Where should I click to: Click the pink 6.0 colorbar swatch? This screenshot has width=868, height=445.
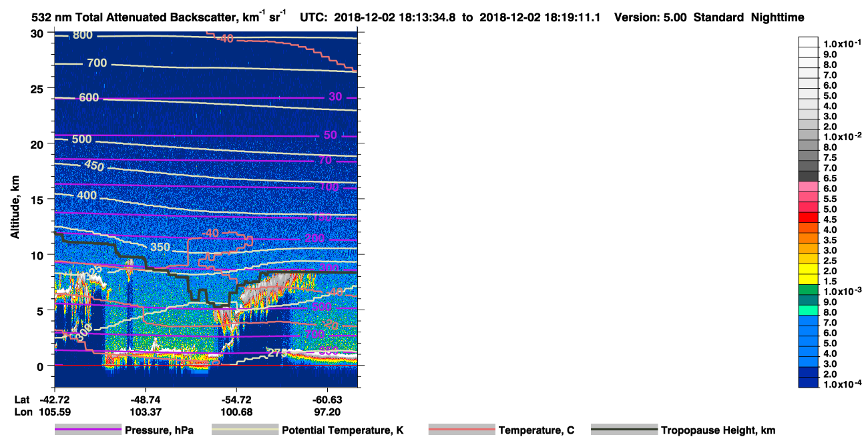[x=809, y=187]
